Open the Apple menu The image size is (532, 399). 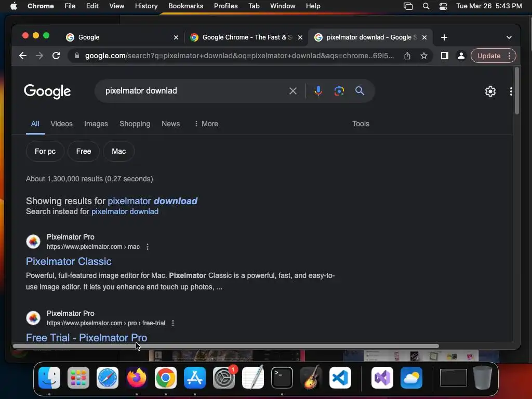tap(14, 6)
